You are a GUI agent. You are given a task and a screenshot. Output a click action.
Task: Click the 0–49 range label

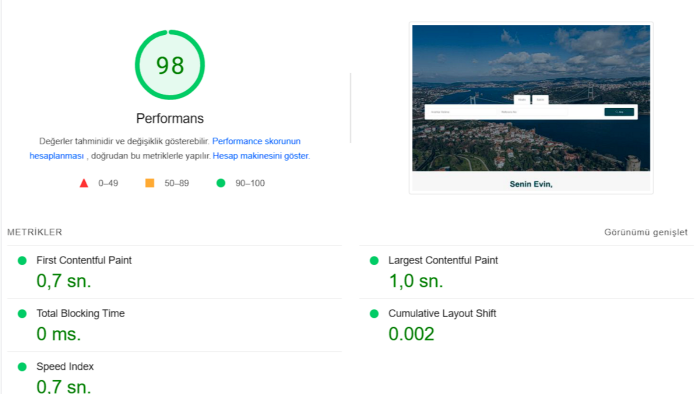(x=108, y=183)
